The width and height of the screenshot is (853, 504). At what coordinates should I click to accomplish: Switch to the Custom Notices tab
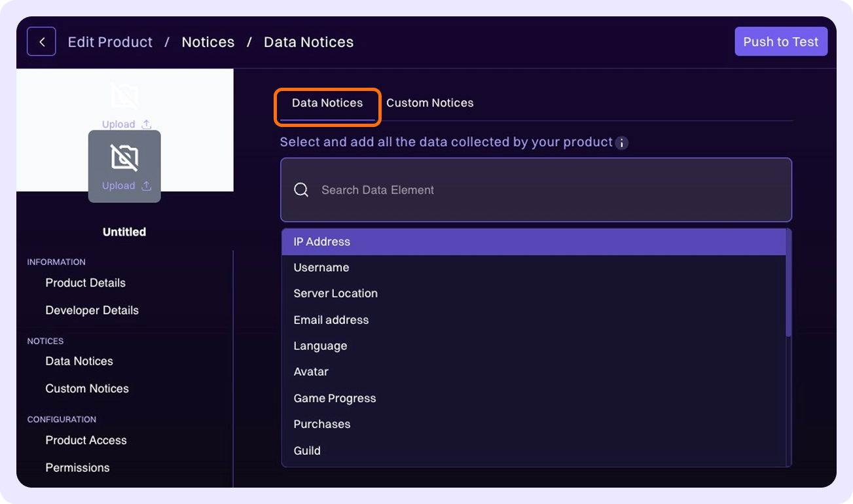[x=429, y=103]
